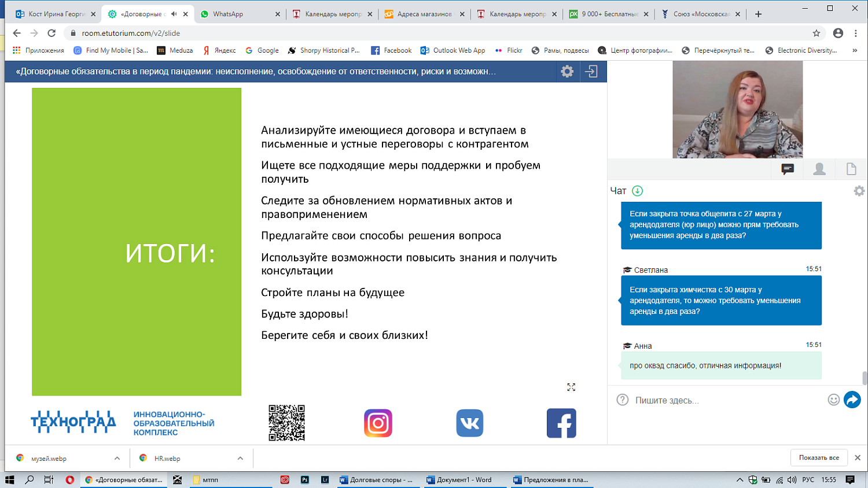Open Яндекс bookmark
Image resolution: width=868 pixels, height=488 pixels.
219,50
